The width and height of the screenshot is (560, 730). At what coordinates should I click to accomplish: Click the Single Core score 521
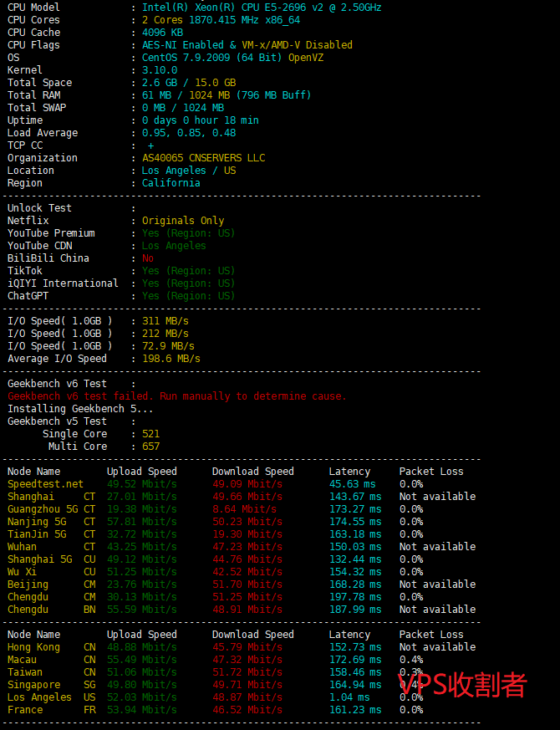[150, 434]
